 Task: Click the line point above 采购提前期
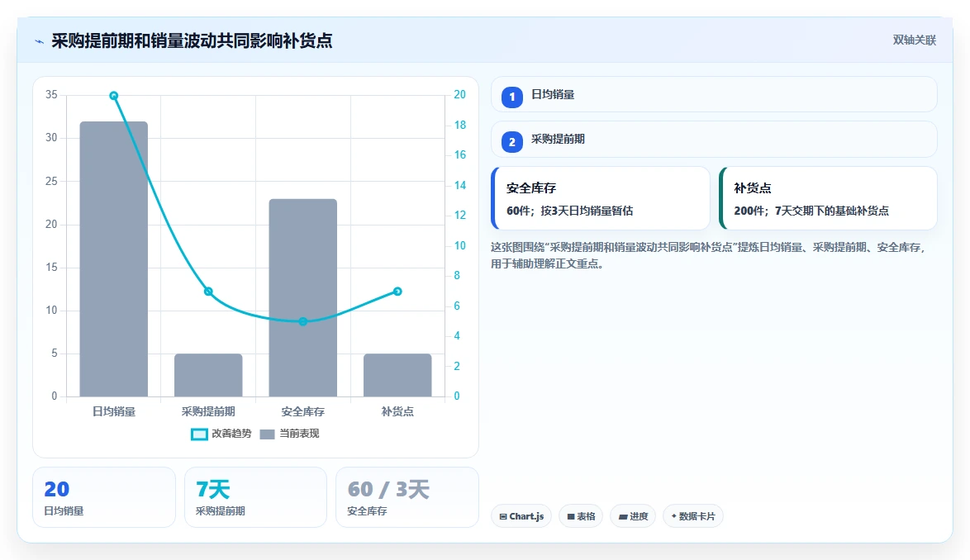pos(208,292)
